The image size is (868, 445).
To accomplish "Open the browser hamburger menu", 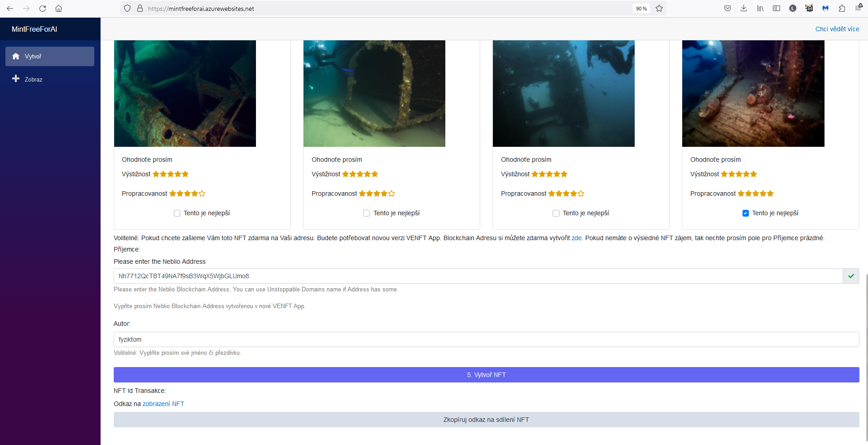I will click(858, 8).
